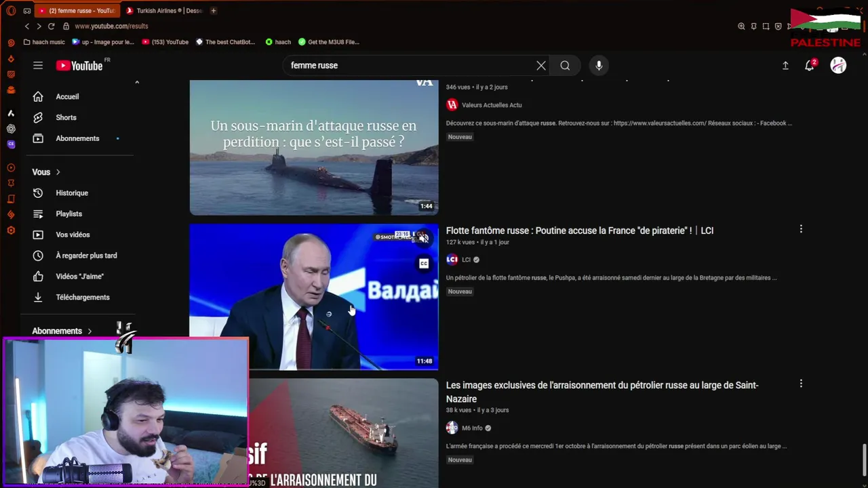
Task: Go to Accueil home icon in sidebar
Action: click(x=38, y=96)
